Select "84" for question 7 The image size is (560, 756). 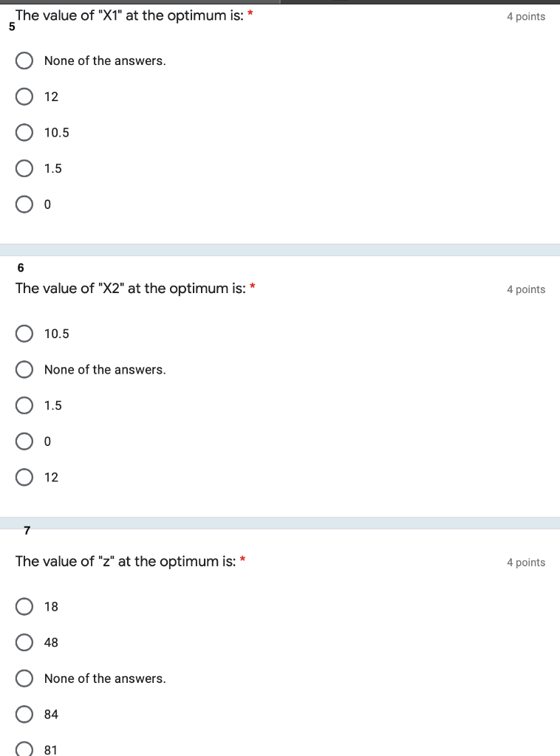point(24,714)
